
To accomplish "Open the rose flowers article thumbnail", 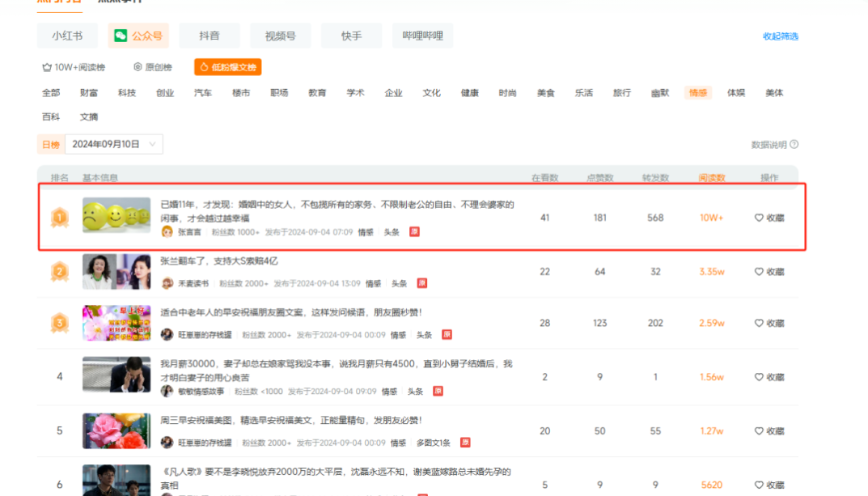I will pos(116,430).
